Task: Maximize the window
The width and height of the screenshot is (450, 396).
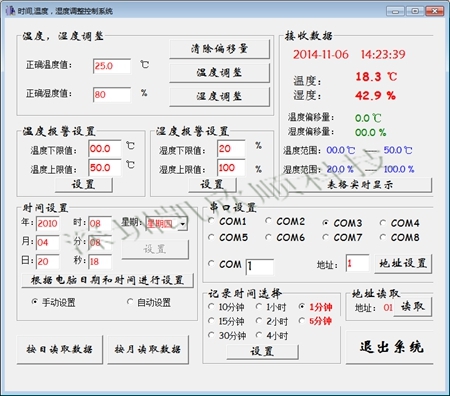Action: 415,11
